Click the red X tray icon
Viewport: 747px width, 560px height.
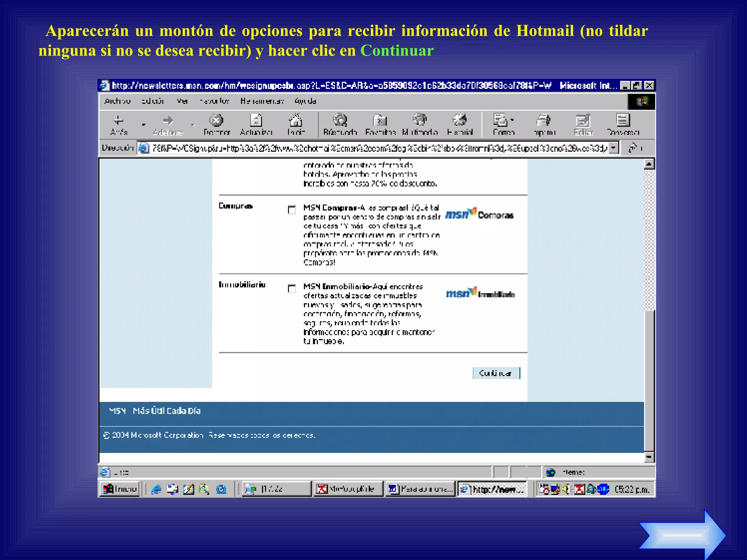point(580,489)
